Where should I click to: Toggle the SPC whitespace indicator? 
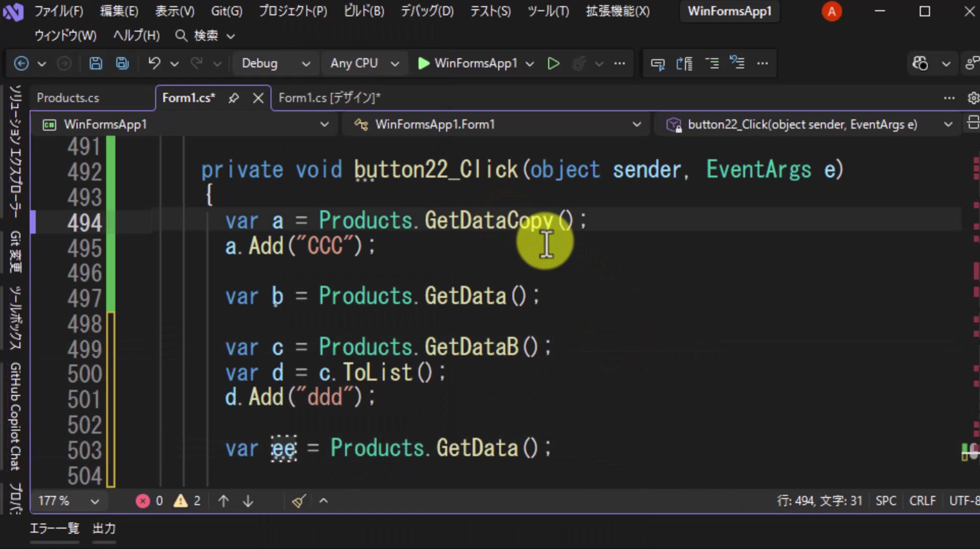(x=886, y=501)
